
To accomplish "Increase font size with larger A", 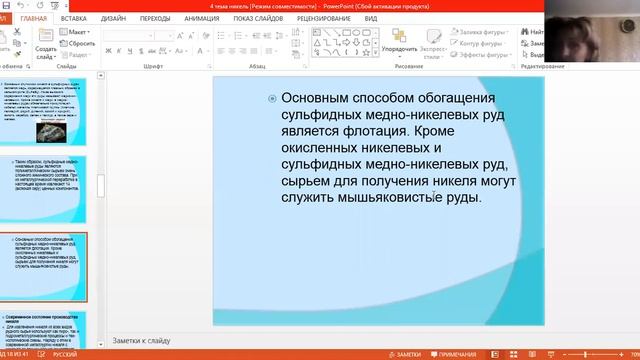I will (x=180, y=36).
